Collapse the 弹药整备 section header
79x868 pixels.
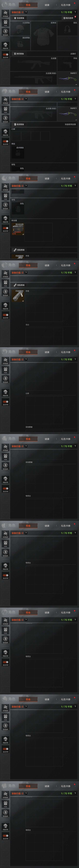coord(19,54)
